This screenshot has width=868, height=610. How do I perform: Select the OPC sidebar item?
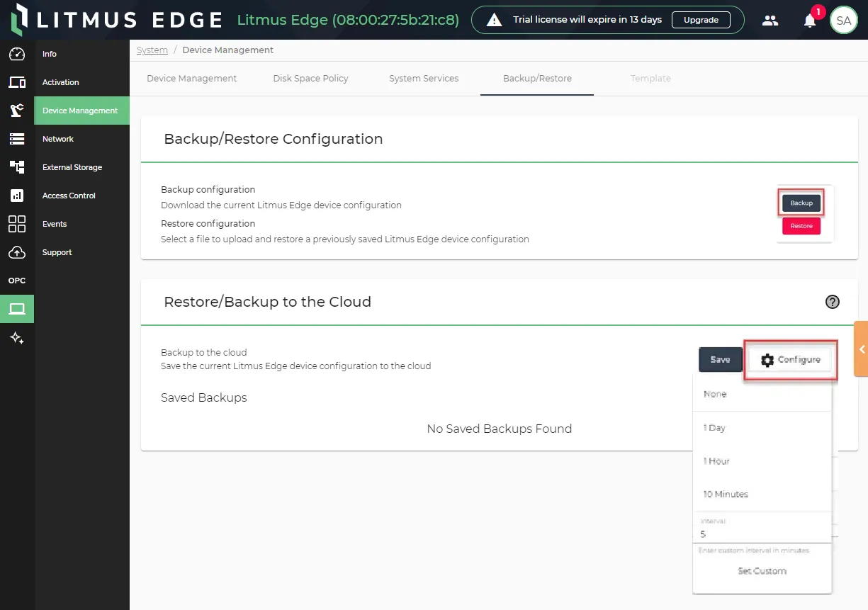[x=17, y=281]
